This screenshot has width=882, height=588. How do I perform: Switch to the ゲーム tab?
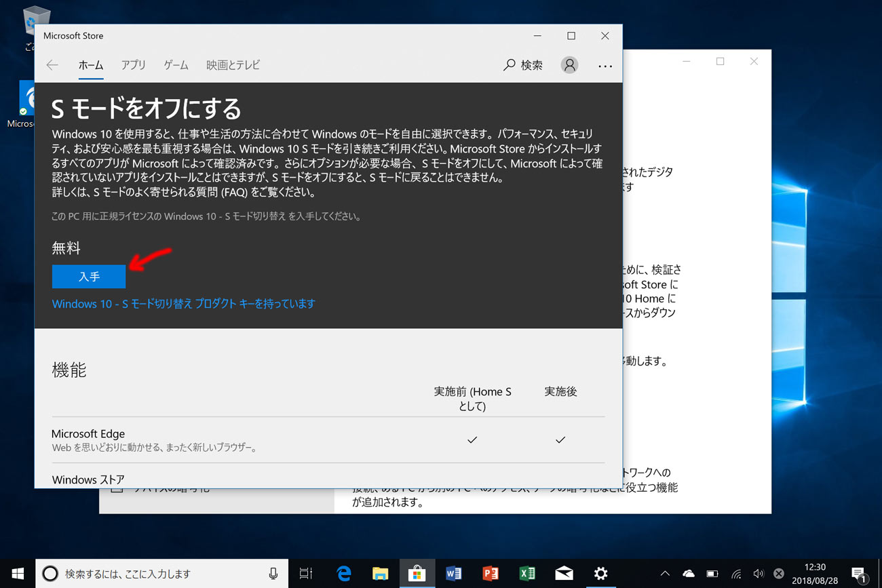[176, 65]
